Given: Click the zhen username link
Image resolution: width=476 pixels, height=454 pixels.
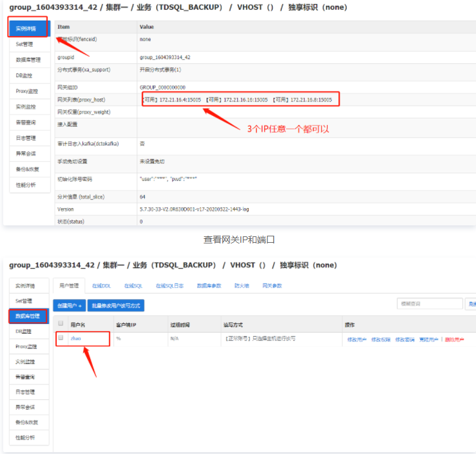Looking at the screenshot, I should (x=76, y=338).
